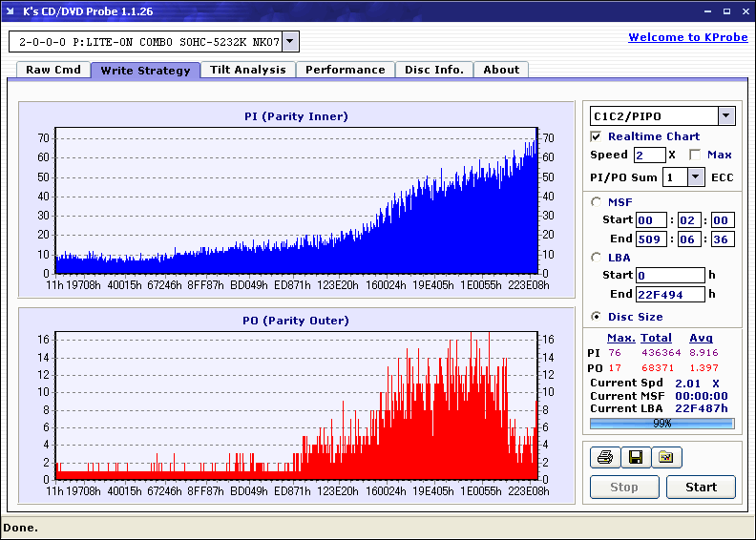Image resolution: width=756 pixels, height=540 pixels.
Task: Click the print chart icon
Action: (605, 457)
